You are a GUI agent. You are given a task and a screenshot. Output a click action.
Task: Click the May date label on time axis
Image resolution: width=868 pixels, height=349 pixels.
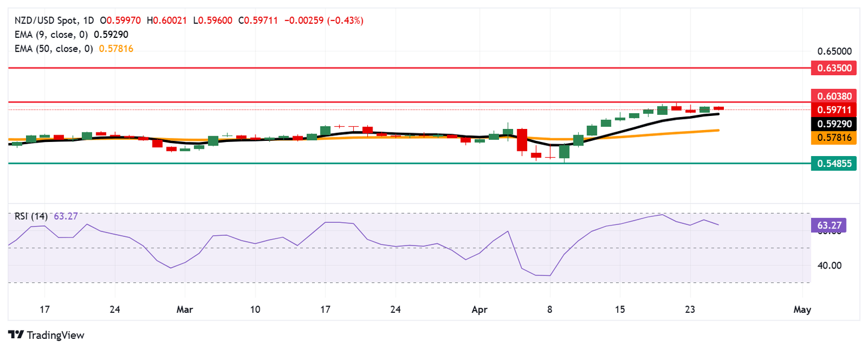pyautogui.click(x=802, y=310)
